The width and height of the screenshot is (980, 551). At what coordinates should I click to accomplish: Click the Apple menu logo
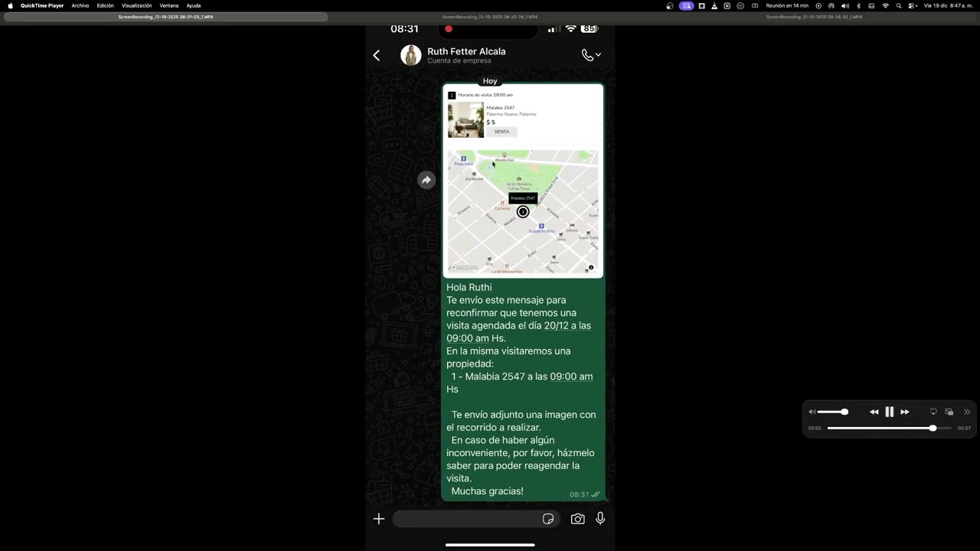tap(10, 5)
